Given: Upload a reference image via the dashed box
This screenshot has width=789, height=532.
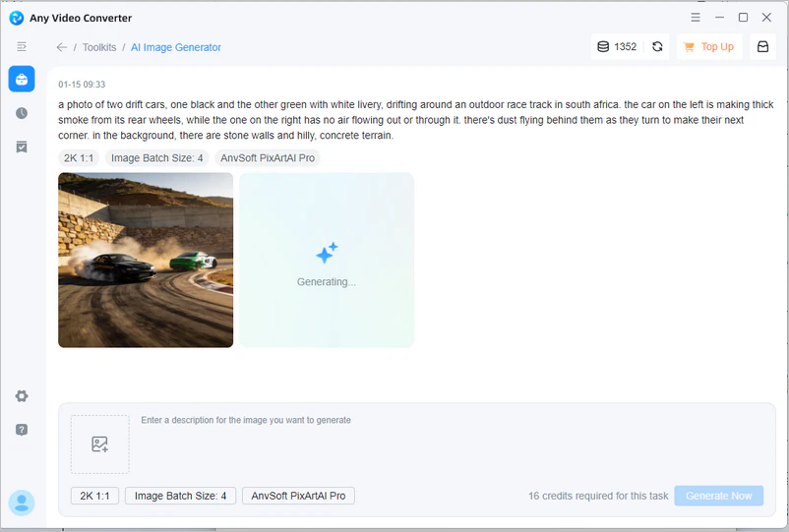Looking at the screenshot, I should 99,444.
